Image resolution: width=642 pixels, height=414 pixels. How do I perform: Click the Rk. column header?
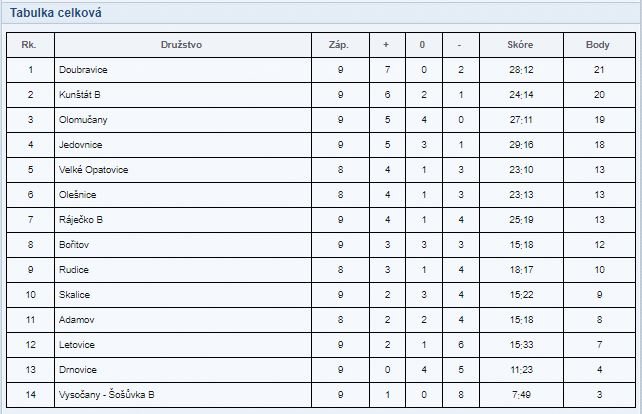29,45
